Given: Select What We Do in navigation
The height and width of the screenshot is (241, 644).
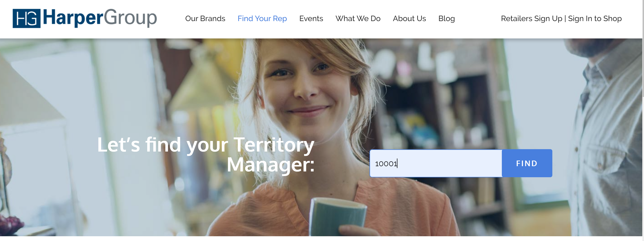Looking at the screenshot, I should pyautogui.click(x=358, y=19).
